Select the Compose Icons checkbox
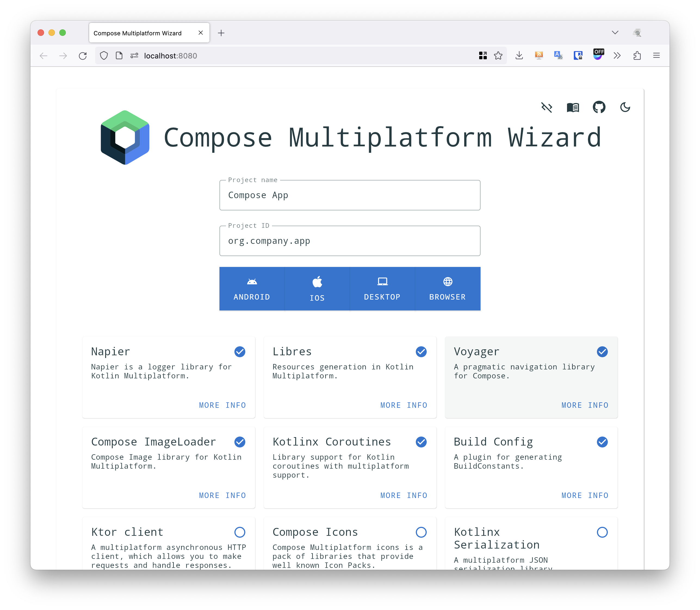700x610 pixels. pos(421,532)
